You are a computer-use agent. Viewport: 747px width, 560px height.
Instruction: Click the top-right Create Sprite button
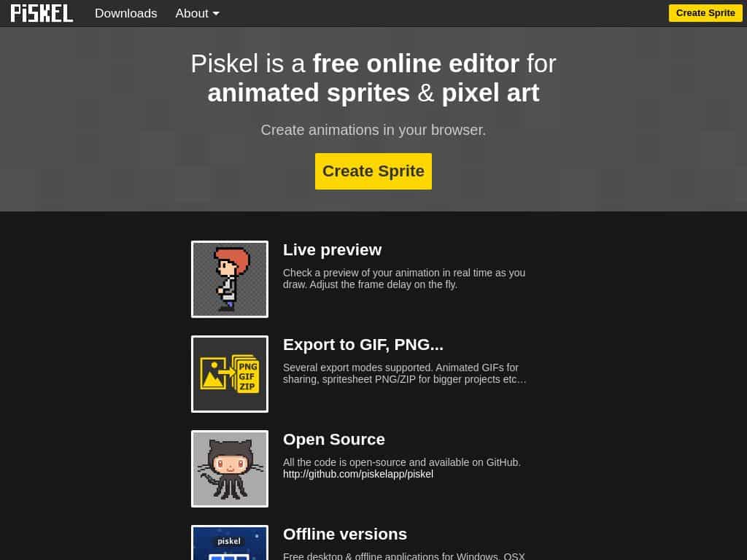coord(705,13)
